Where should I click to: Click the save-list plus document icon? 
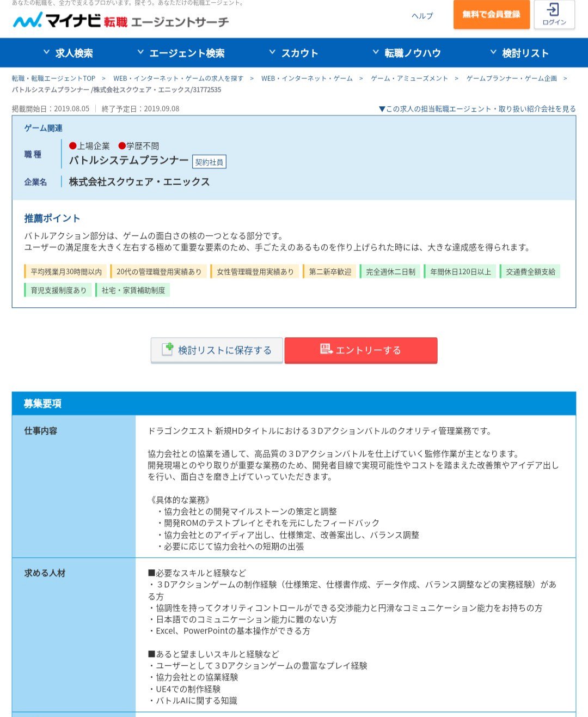pos(168,349)
